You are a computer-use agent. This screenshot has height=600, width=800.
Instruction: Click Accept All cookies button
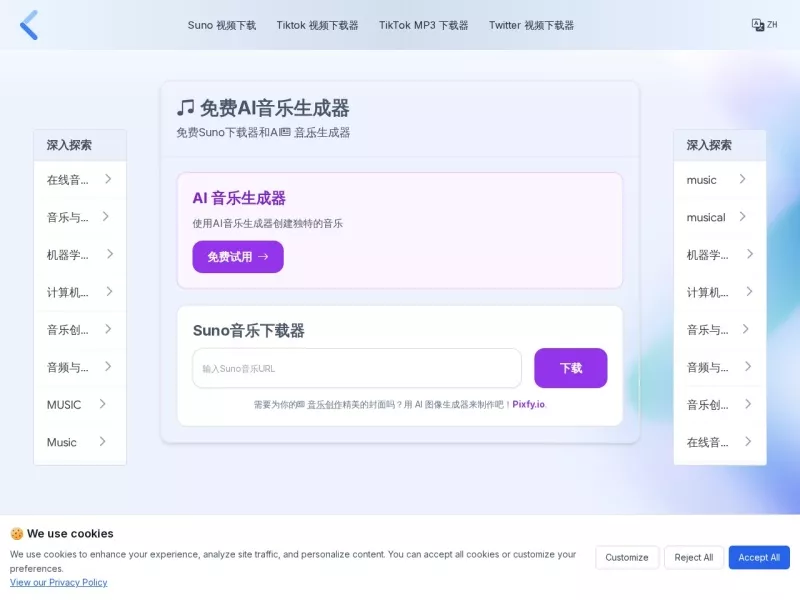759,557
